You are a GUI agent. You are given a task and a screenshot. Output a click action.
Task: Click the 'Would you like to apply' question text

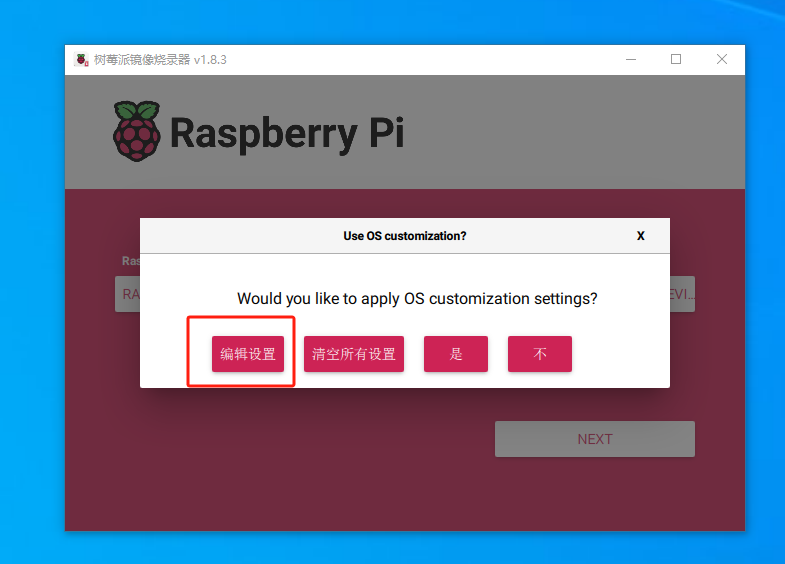click(417, 298)
